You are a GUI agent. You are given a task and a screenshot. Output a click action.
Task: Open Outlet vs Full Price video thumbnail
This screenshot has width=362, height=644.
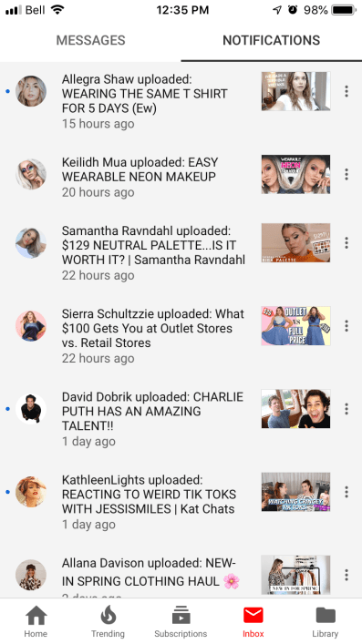(295, 326)
